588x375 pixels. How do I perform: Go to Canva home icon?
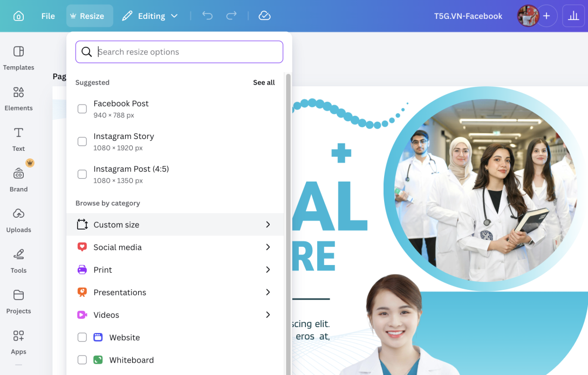click(18, 16)
